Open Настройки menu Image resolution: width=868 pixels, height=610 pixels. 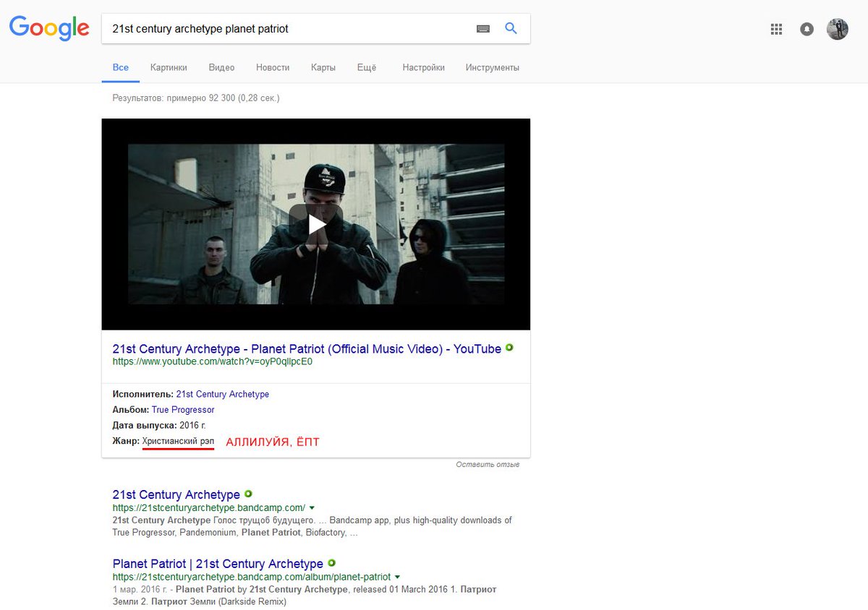point(424,68)
